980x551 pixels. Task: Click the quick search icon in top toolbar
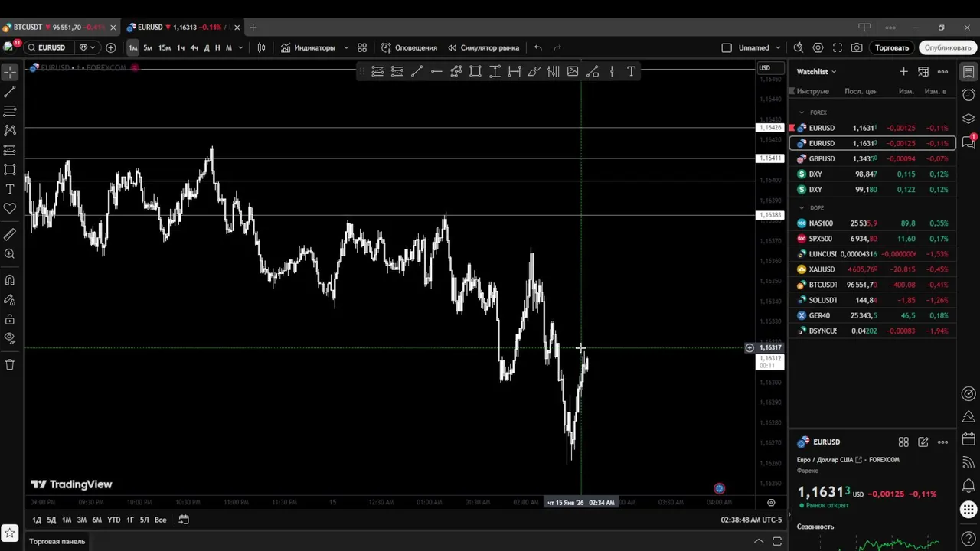(x=798, y=47)
